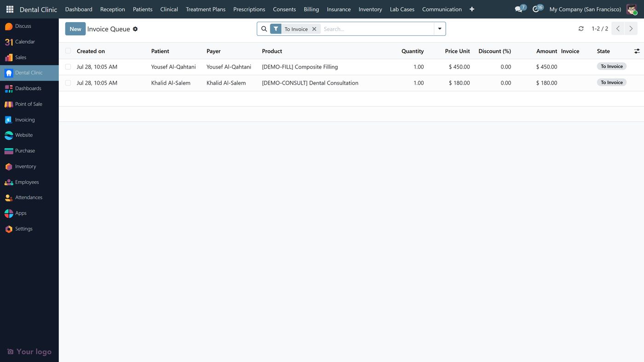This screenshot has height=362, width=644.
Task: Click Invoice Queue gear actions icon
Action: pos(135,29)
